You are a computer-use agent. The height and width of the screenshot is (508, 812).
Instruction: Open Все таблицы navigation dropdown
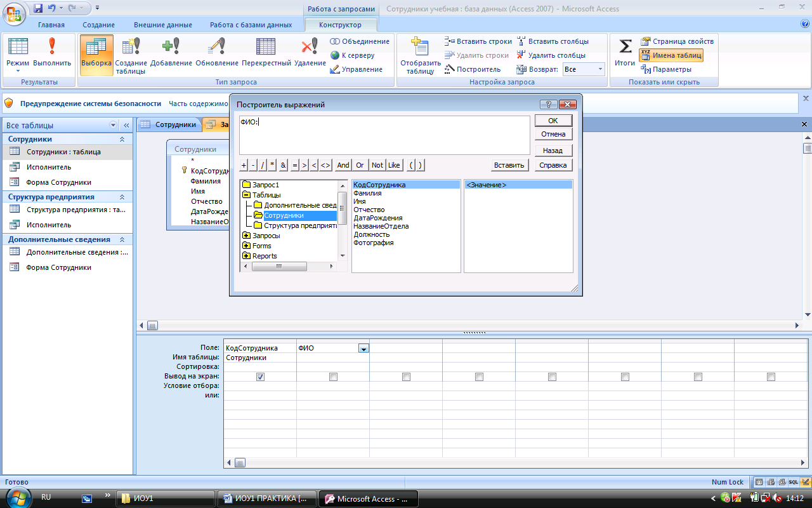pyautogui.click(x=114, y=126)
